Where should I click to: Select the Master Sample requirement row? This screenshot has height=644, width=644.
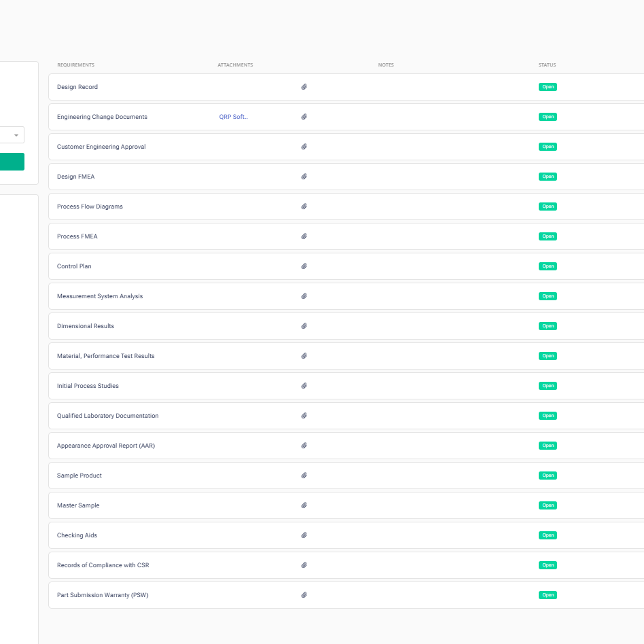point(78,505)
